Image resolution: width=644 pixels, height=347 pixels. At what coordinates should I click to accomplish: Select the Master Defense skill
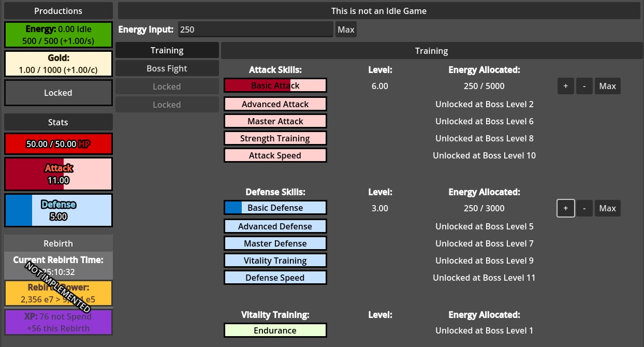tap(275, 243)
